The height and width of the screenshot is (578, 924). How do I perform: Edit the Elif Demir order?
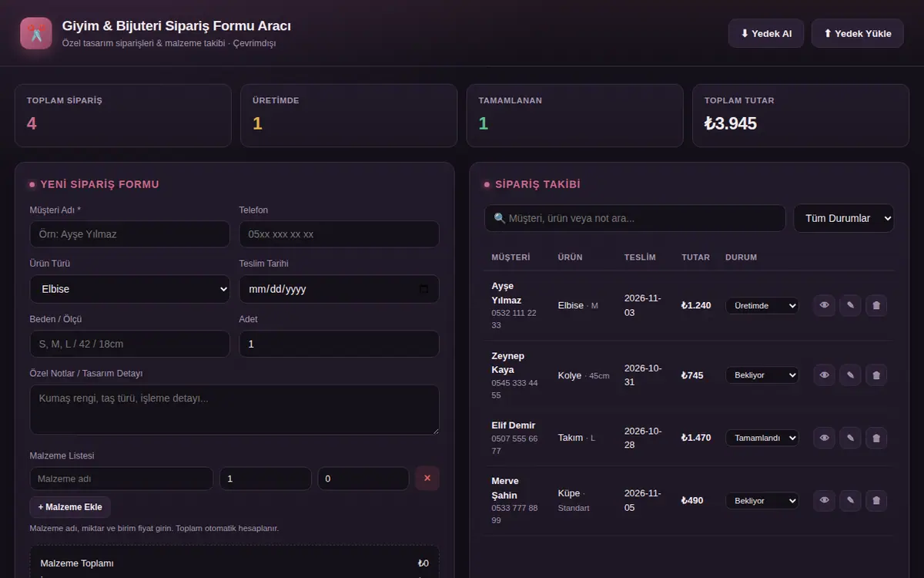pyautogui.click(x=850, y=438)
